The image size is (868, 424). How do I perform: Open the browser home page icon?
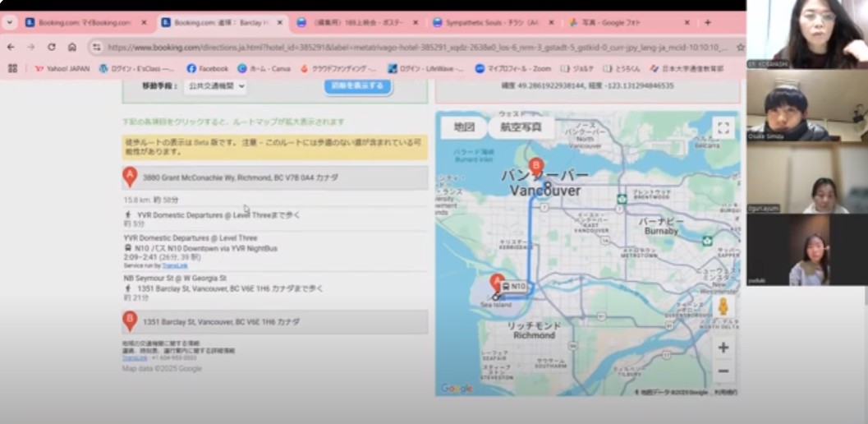(x=72, y=48)
